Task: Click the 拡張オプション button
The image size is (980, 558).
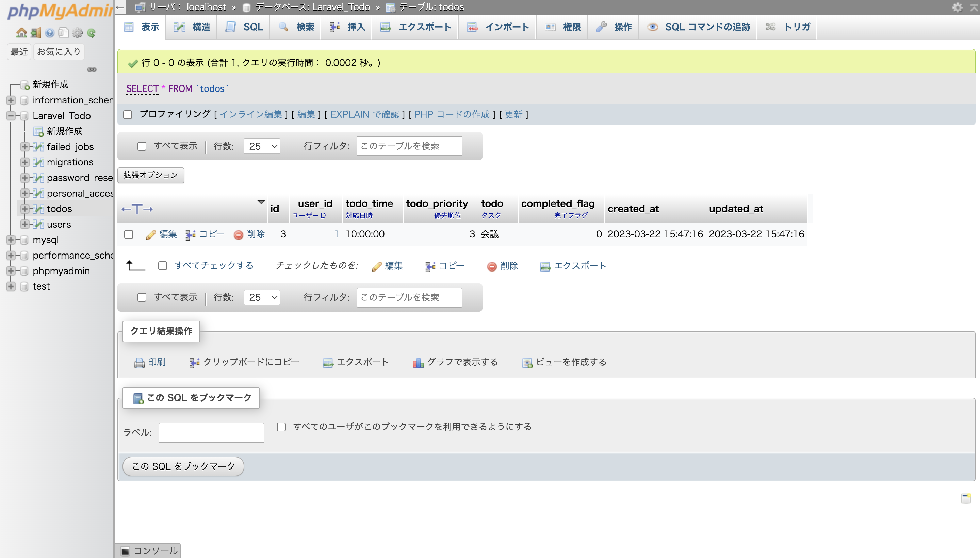Action: pyautogui.click(x=151, y=175)
